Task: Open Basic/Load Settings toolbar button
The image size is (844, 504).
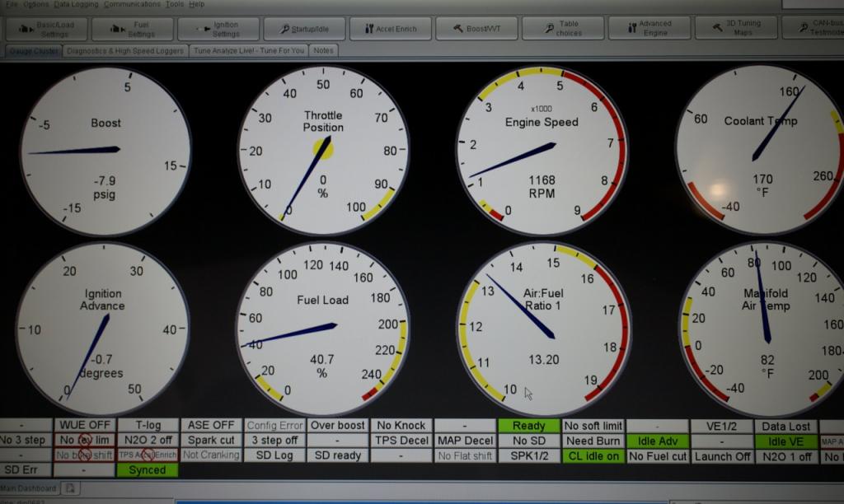Action: pyautogui.click(x=47, y=29)
